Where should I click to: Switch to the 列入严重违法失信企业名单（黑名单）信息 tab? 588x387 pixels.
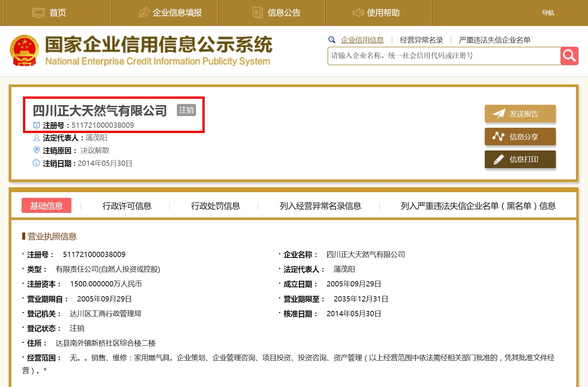tap(478, 206)
